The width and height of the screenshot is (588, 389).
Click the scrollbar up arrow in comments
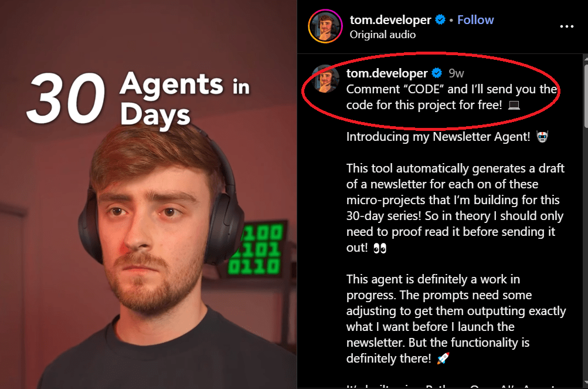pyautogui.click(x=586, y=57)
